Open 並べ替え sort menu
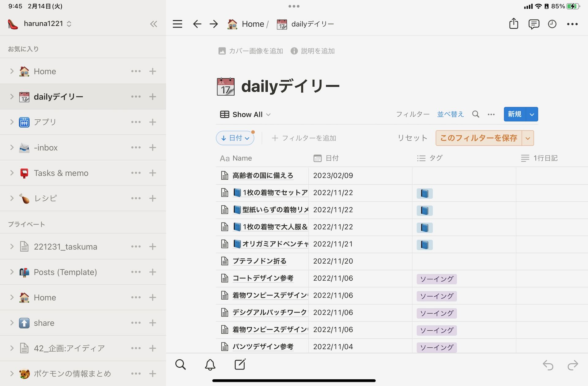588x386 pixels. pos(450,114)
